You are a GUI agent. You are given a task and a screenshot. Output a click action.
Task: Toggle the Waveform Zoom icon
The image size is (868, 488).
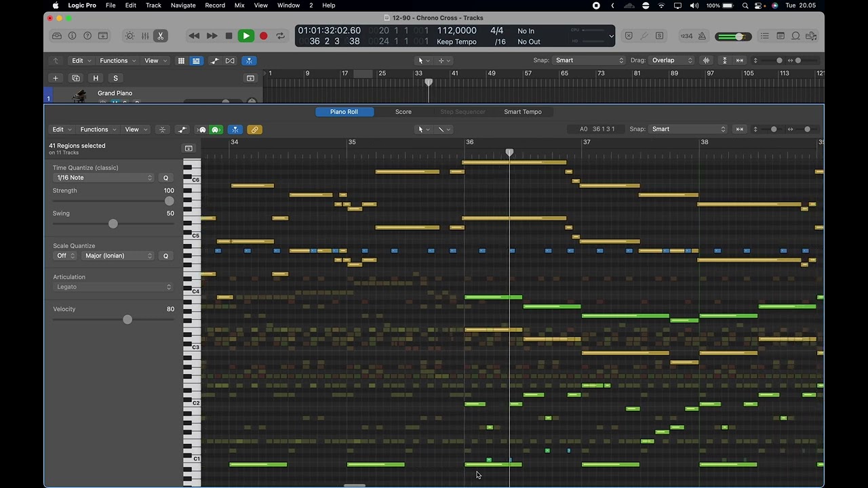(x=707, y=60)
